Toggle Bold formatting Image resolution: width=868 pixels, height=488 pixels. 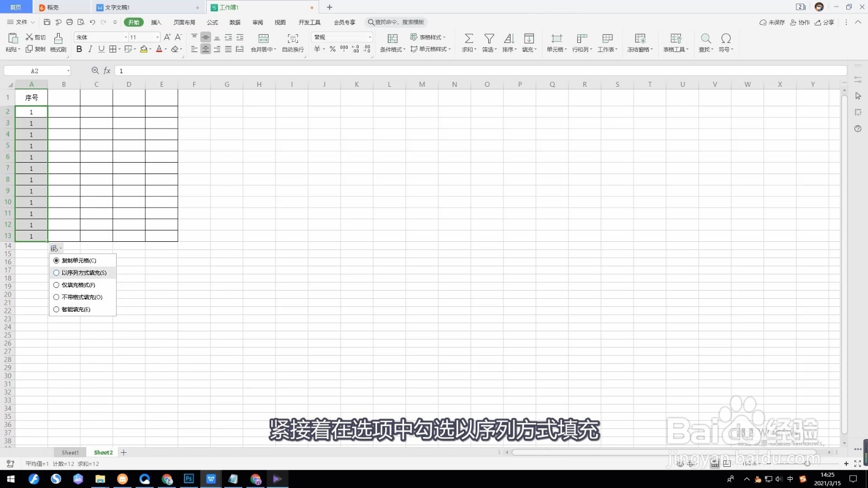tap(79, 49)
